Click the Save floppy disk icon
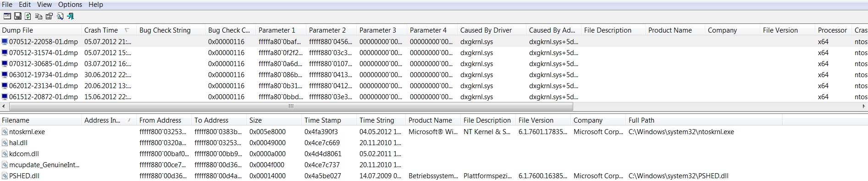 [17, 16]
